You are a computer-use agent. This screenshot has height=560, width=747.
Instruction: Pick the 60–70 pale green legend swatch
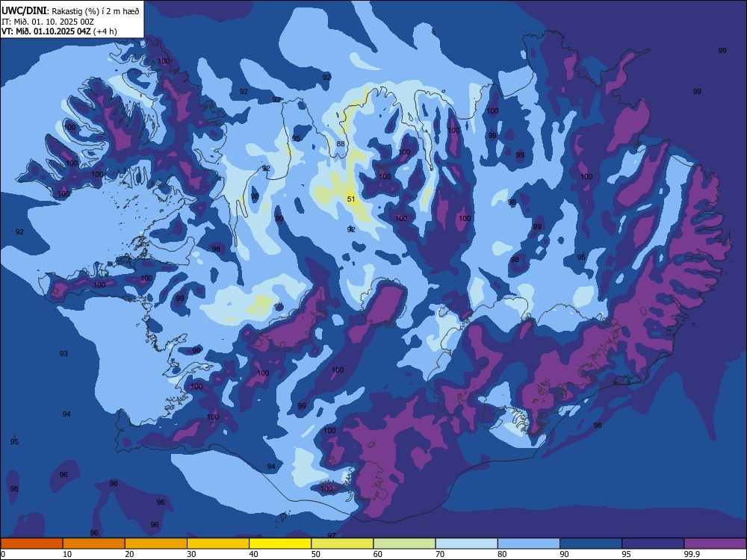tap(404, 544)
